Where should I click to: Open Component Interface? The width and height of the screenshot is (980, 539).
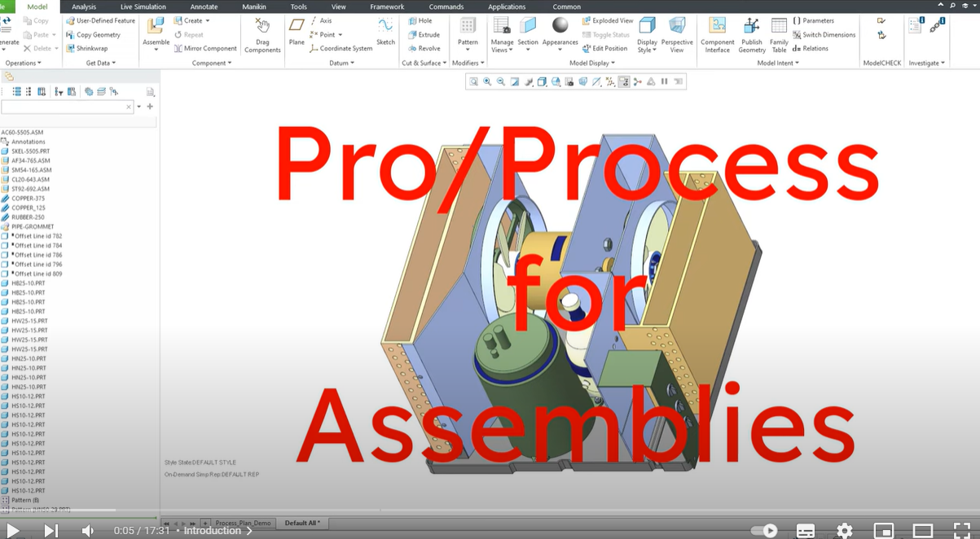717,34
